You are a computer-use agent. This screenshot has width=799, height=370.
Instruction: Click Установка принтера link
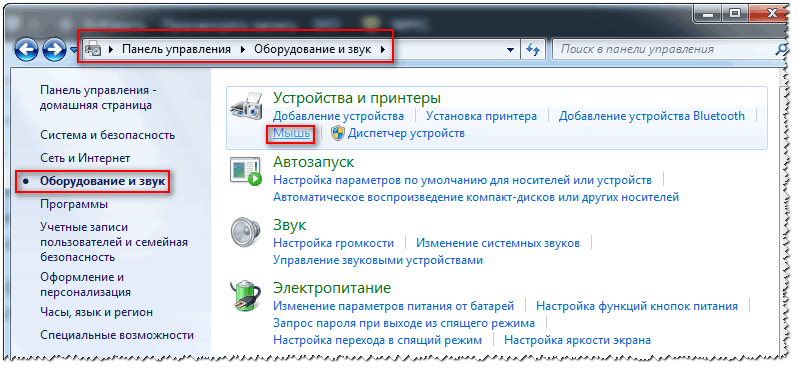481,116
